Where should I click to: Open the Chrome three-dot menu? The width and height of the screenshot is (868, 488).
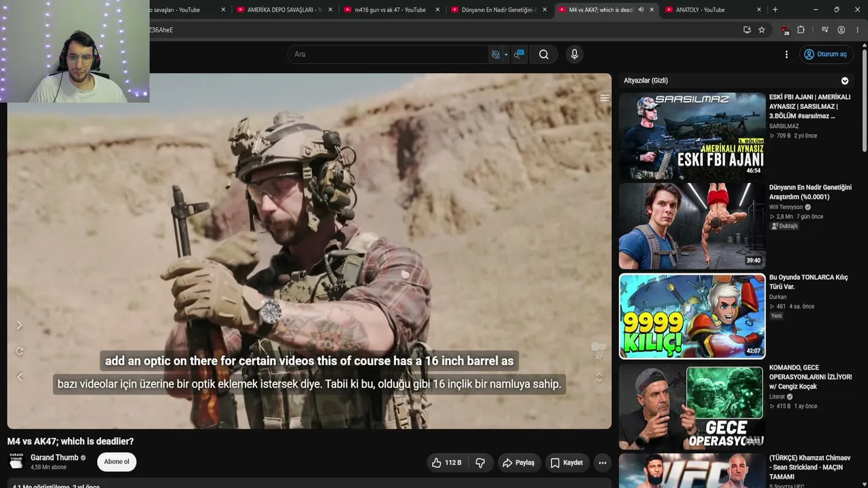pos(857,30)
